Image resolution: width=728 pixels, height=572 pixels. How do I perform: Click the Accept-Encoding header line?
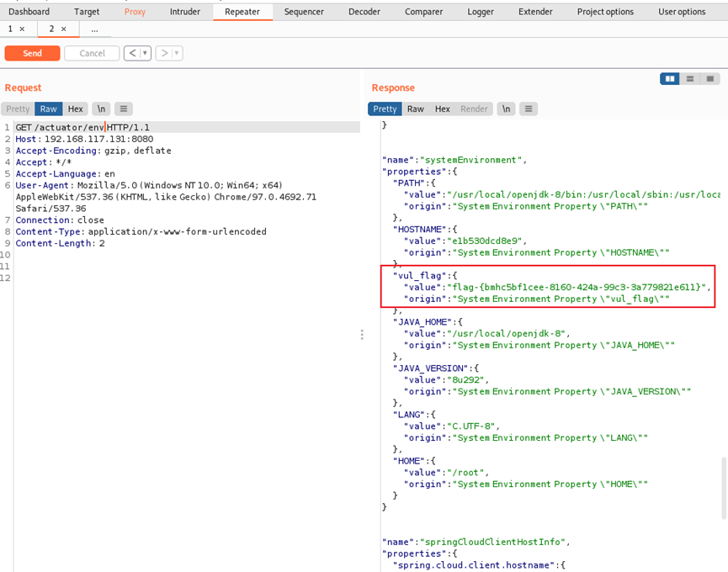(x=93, y=151)
